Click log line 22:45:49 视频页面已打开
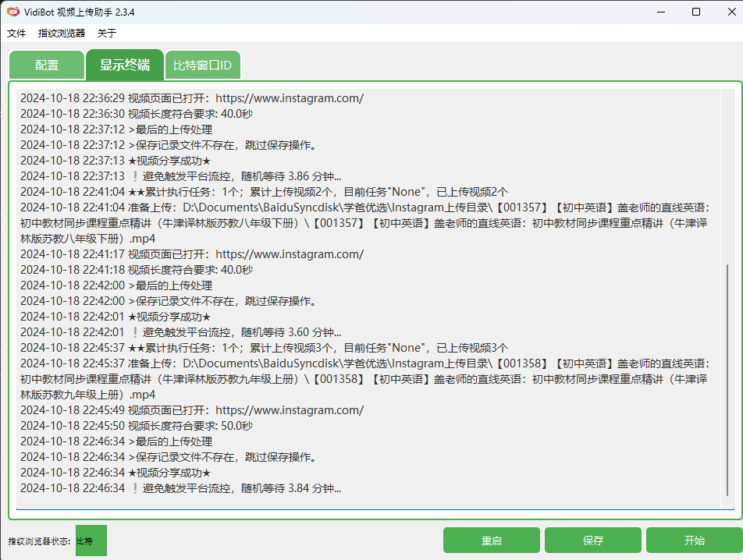Viewport: 743px width, 560px height. point(192,410)
